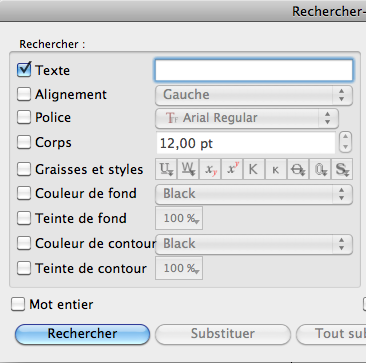Tick the Corps checkbox
The height and width of the screenshot is (363, 366).
24,142
